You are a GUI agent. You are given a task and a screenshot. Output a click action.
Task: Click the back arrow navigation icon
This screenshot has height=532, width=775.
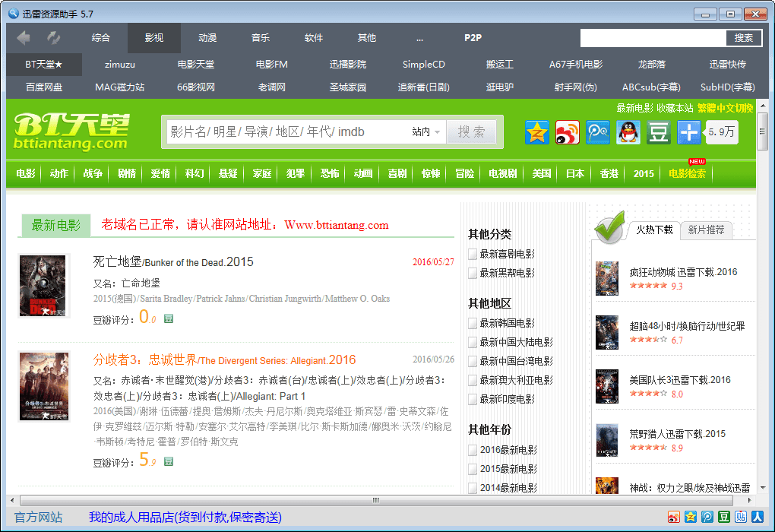coord(24,38)
